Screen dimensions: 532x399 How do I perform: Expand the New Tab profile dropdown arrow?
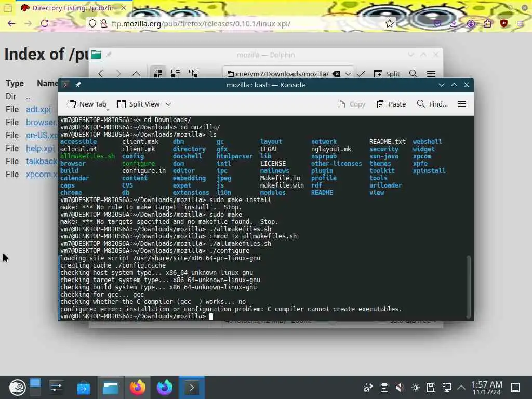[x=108, y=110]
